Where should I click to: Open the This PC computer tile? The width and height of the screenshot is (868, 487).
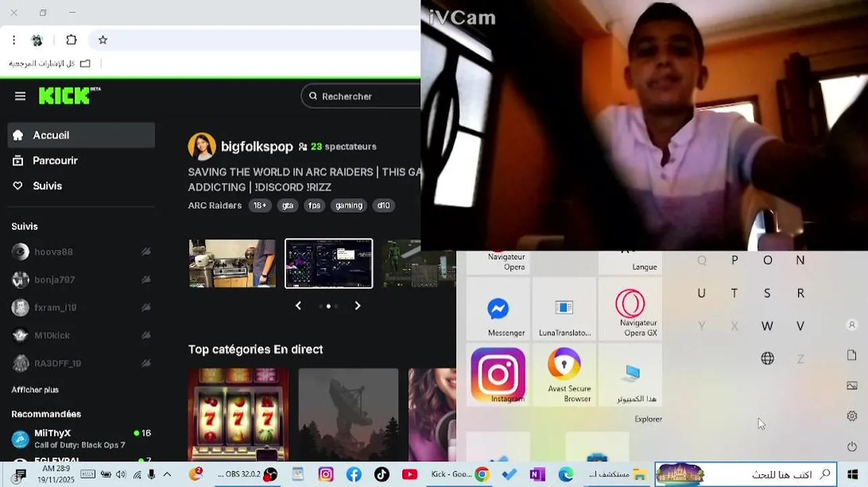(630, 374)
